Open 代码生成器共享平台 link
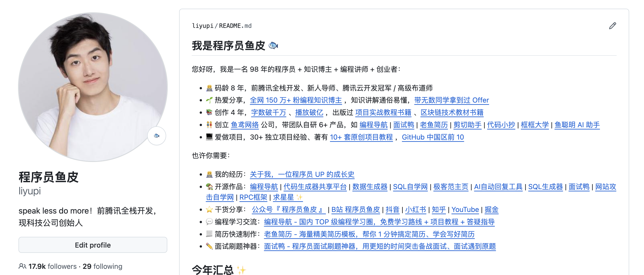The image size is (644, 275). 315,187
